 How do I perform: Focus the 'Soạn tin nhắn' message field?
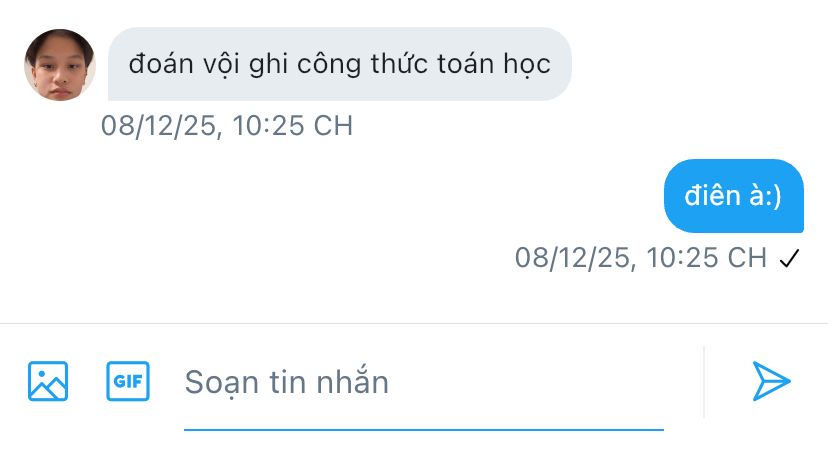point(424,382)
